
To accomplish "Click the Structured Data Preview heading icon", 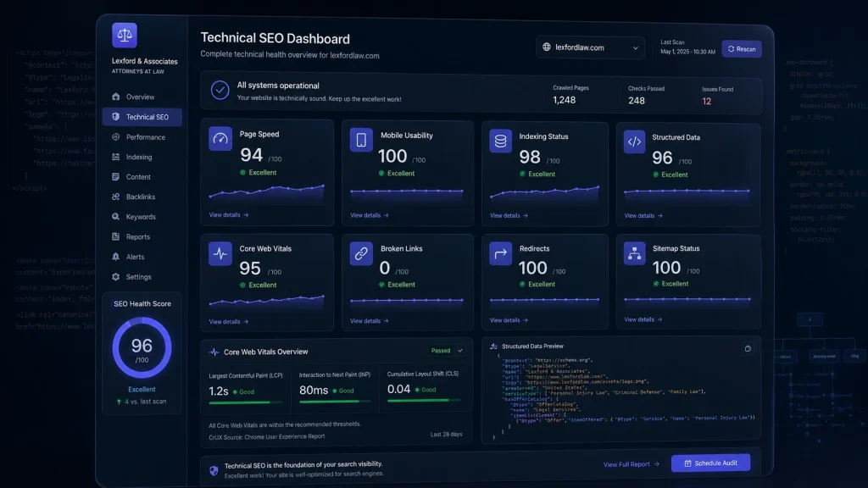I will point(493,347).
